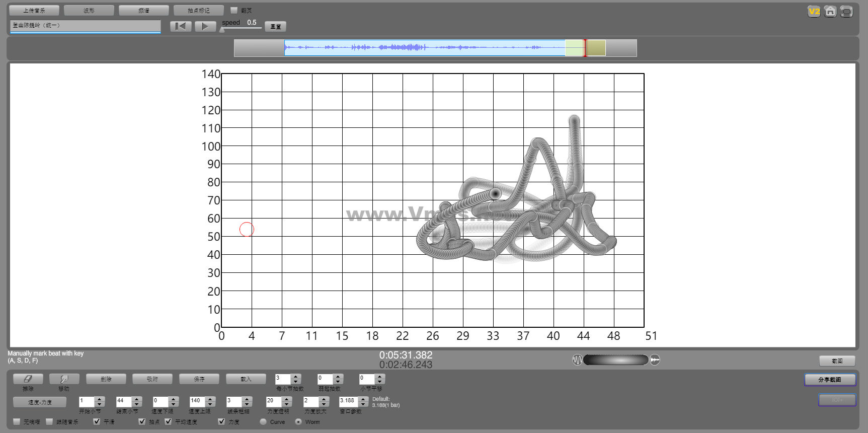Click the dense waveform icon right of the gradient slider

click(655, 360)
